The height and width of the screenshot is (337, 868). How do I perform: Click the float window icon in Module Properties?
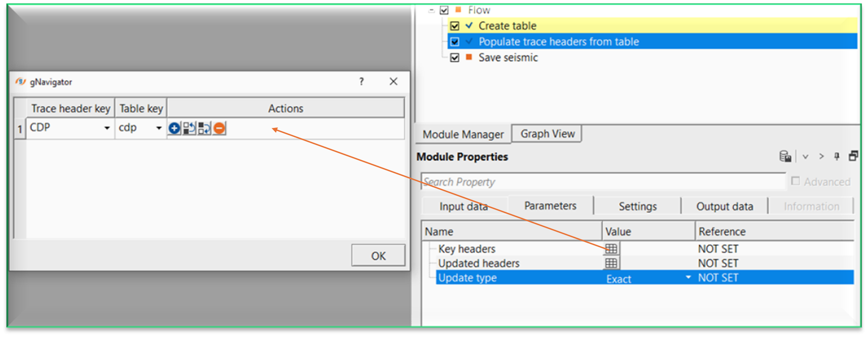(x=853, y=156)
